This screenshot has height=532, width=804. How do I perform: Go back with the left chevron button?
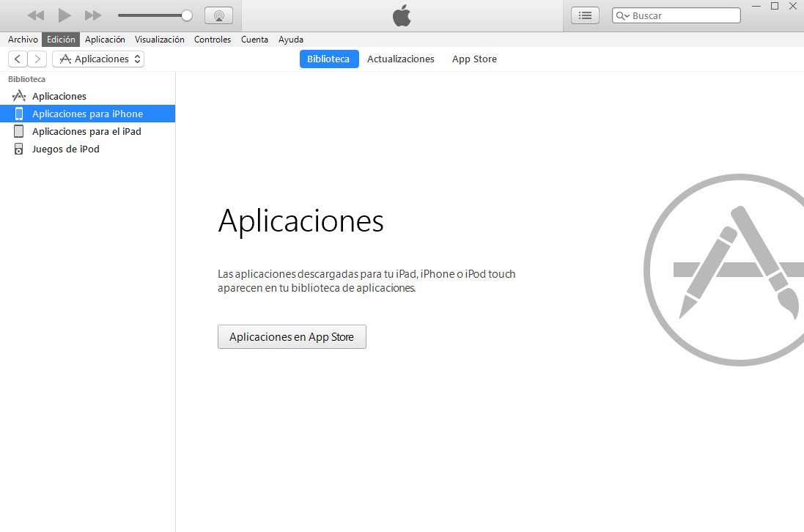18,59
